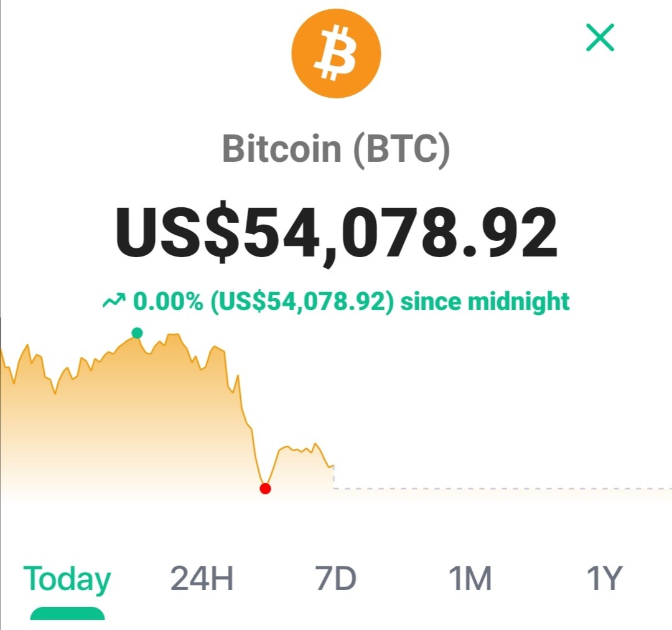The image size is (672, 630).
Task: Switch to the Today tab
Action: [x=67, y=580]
